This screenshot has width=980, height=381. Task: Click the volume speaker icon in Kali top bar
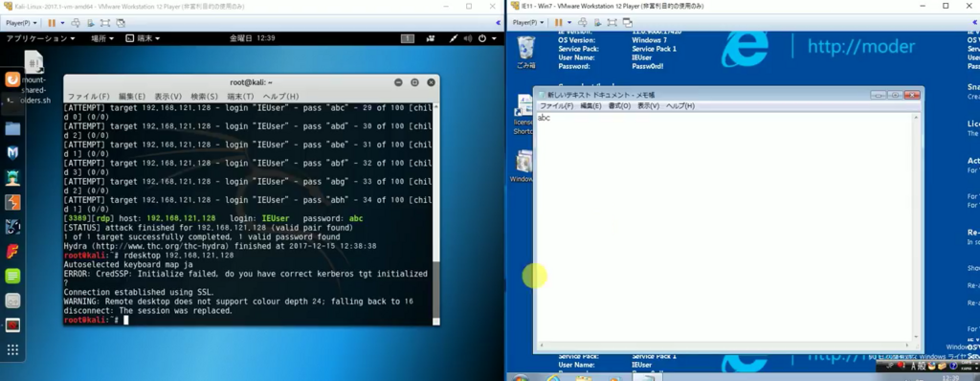[467, 38]
